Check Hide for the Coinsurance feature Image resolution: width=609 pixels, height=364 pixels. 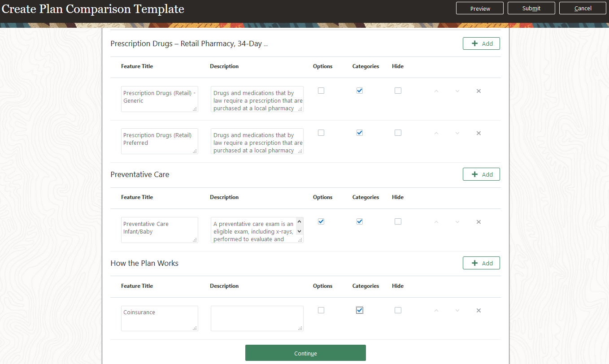coord(398,310)
